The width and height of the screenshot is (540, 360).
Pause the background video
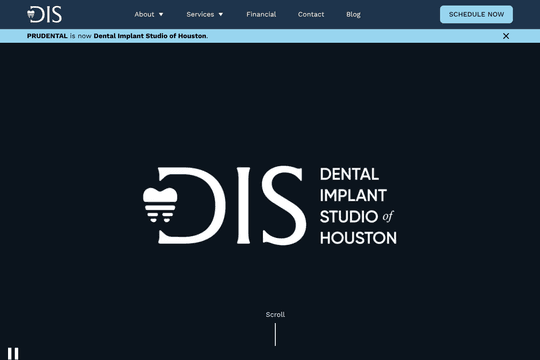coord(13,353)
